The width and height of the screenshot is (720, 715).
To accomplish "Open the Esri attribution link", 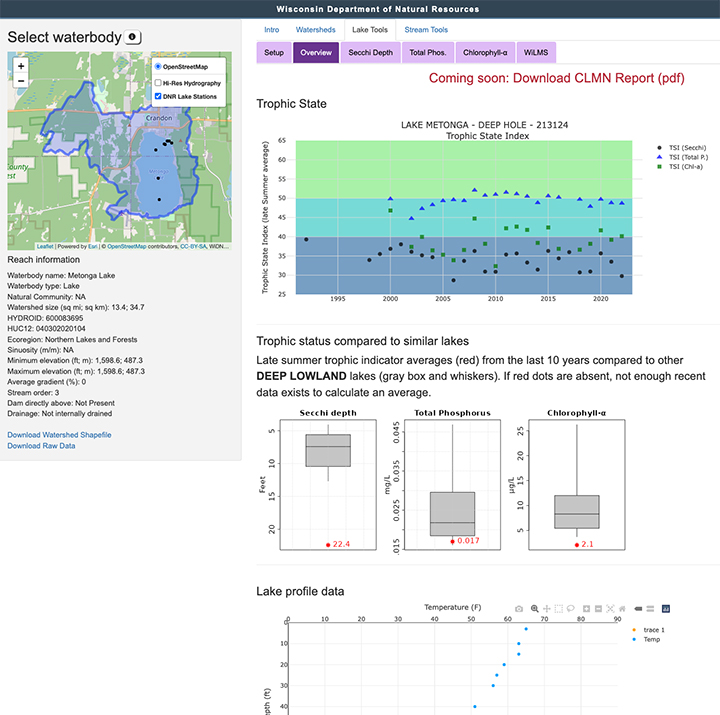I will click(93, 247).
